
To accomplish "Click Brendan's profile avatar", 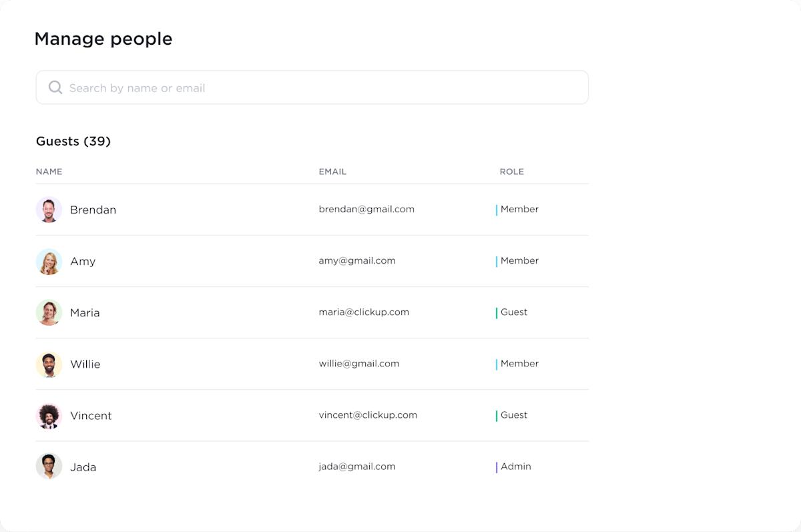I will pos(49,210).
